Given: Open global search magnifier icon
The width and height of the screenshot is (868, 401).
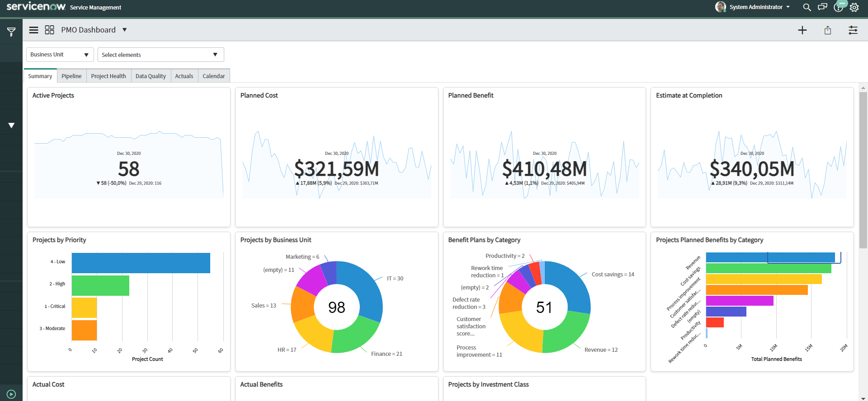Looking at the screenshot, I should point(807,7).
